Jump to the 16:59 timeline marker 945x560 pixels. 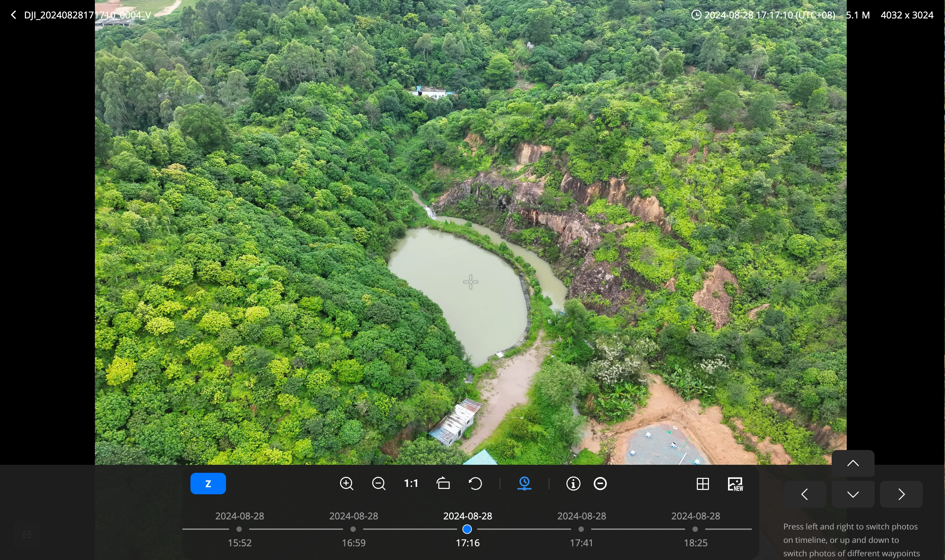[353, 529]
